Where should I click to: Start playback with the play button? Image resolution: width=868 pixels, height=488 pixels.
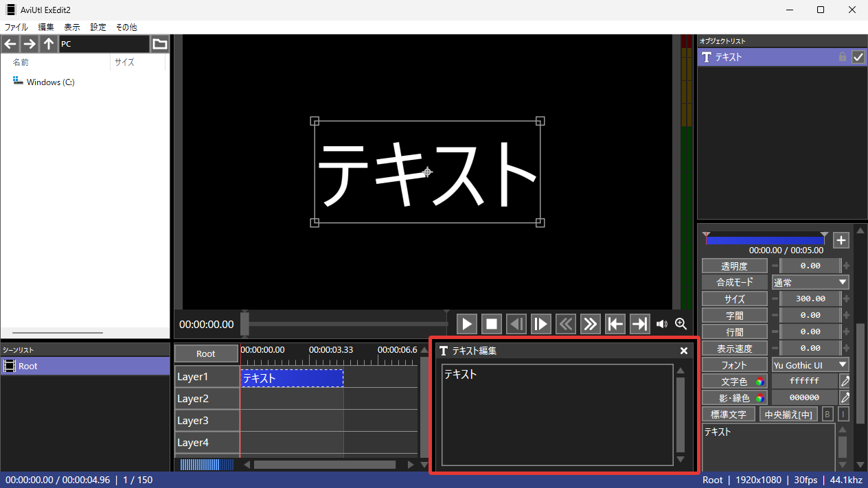[x=466, y=324]
